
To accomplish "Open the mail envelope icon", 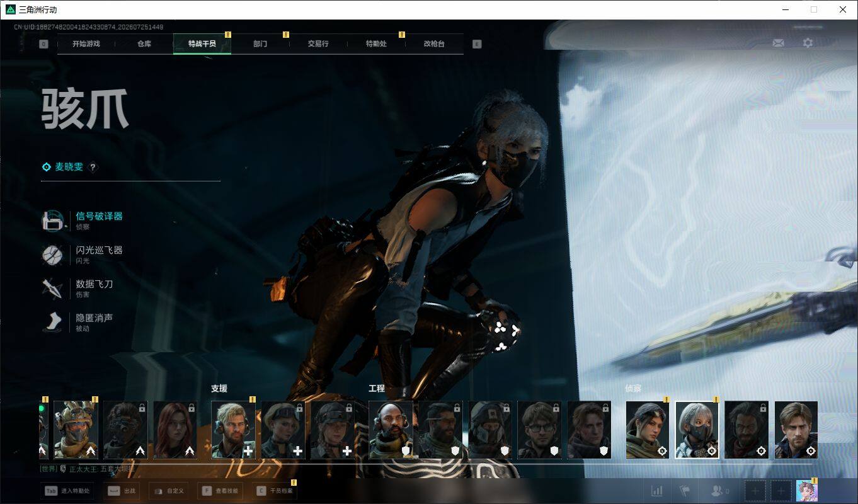I will tap(779, 43).
